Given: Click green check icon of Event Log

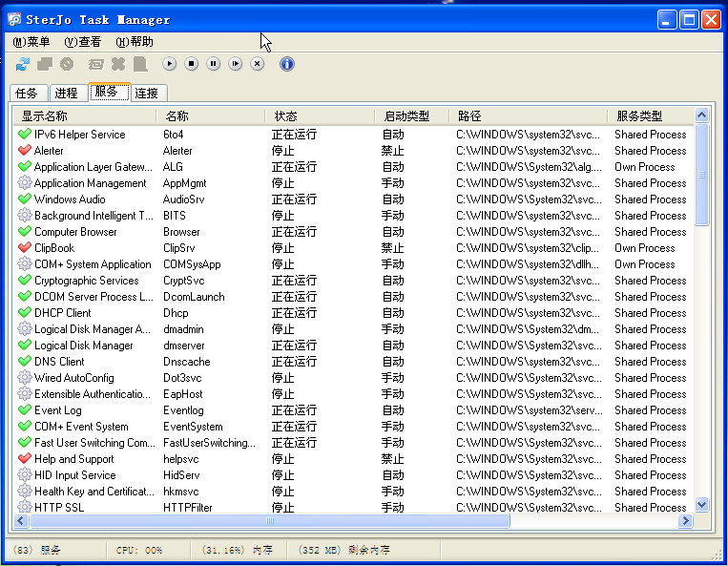Looking at the screenshot, I should click(25, 410).
